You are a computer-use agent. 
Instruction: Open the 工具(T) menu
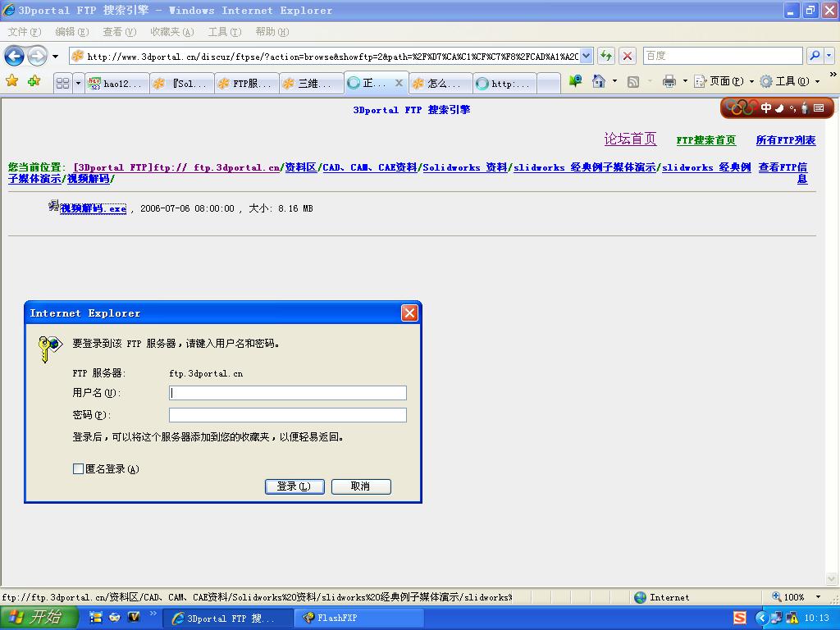tap(225, 32)
